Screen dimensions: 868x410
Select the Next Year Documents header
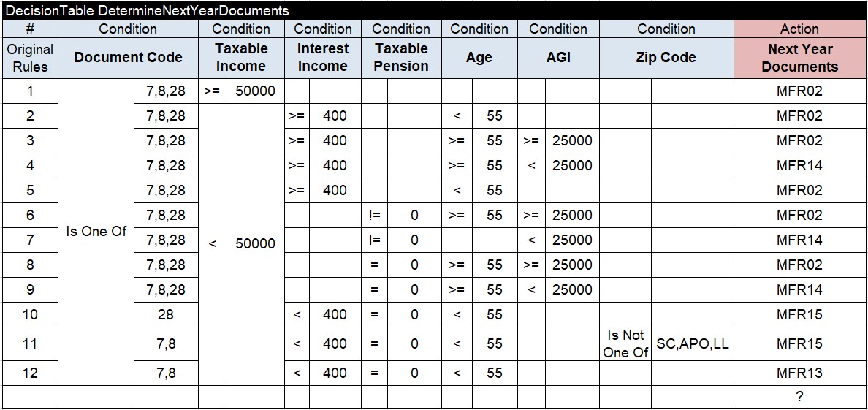799,58
